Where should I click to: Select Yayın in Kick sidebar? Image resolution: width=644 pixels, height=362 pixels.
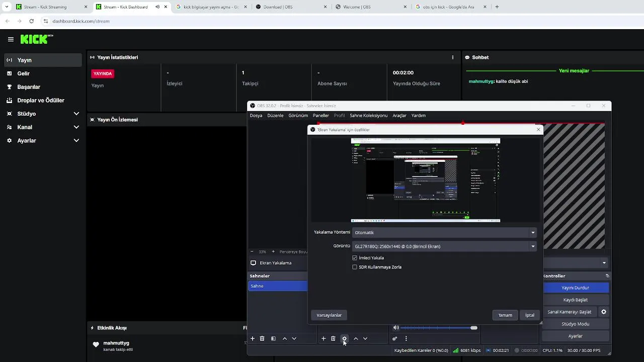click(43, 60)
